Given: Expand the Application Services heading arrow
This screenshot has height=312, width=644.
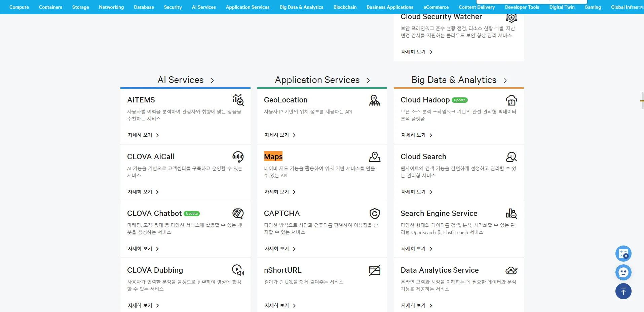Looking at the screenshot, I should coord(368,80).
